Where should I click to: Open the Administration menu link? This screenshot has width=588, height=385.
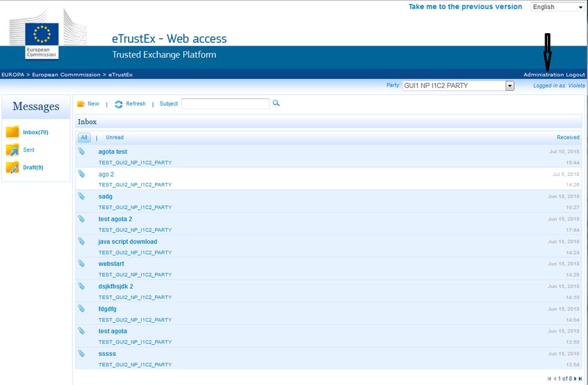pyautogui.click(x=544, y=75)
